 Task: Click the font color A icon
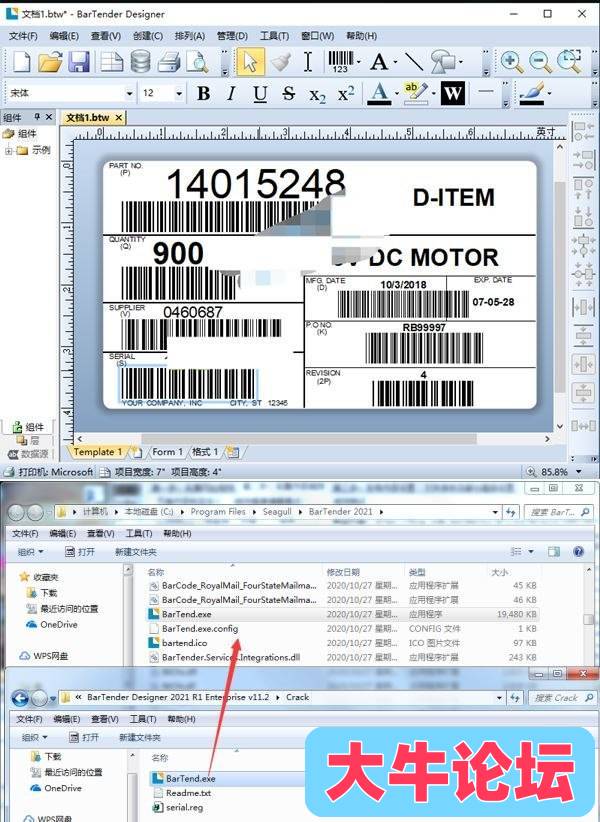pyautogui.click(x=379, y=93)
